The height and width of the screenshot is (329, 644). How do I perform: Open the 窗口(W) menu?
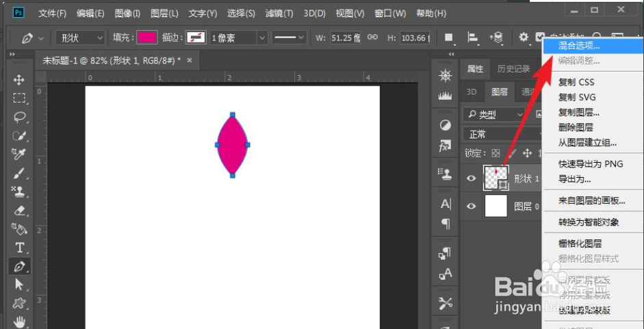pos(390,14)
